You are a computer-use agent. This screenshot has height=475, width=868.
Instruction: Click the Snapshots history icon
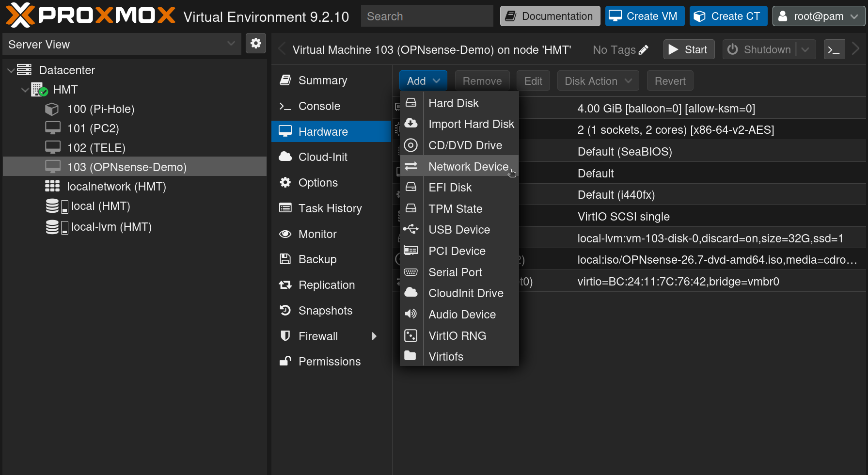pyautogui.click(x=285, y=310)
